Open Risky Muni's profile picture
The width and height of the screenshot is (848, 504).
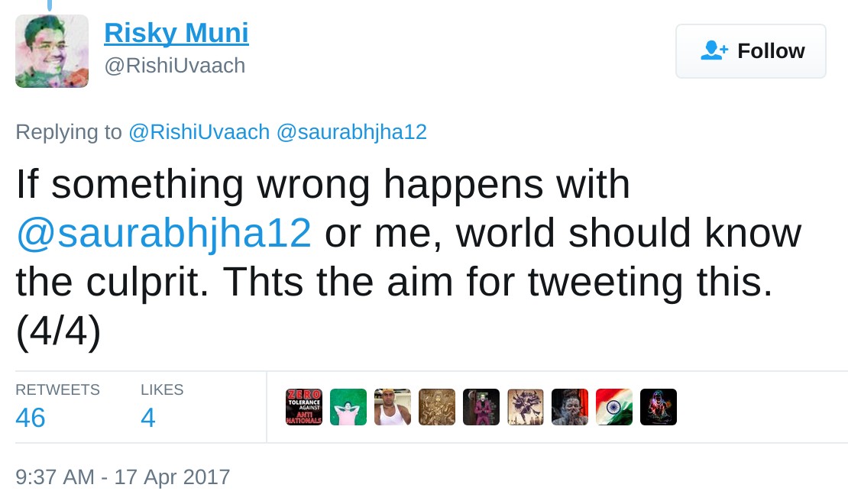click(52, 51)
